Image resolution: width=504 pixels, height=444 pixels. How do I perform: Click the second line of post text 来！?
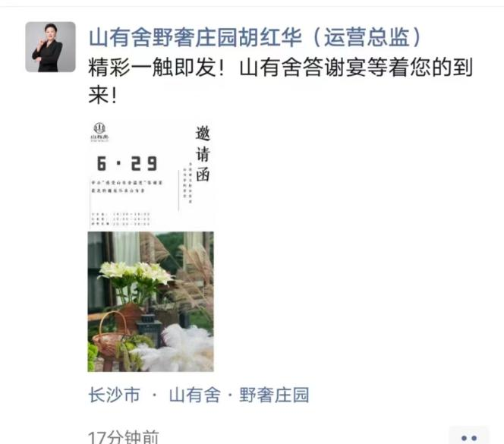coord(102,95)
